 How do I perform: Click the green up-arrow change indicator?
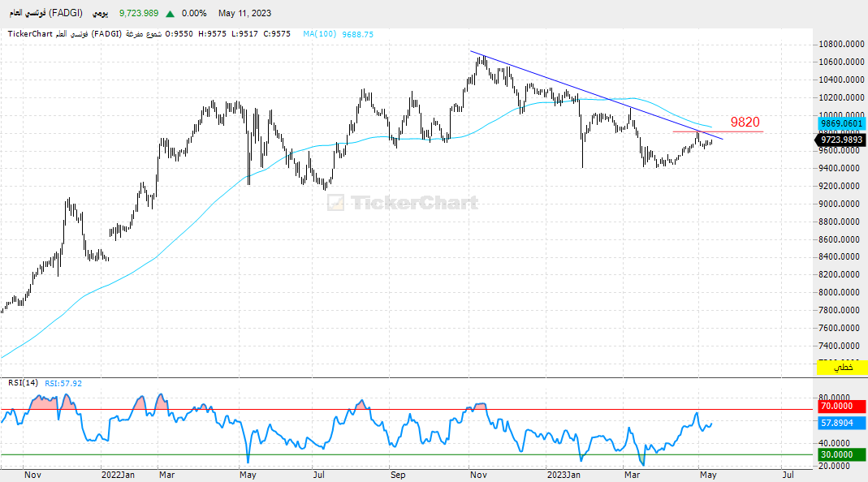point(170,13)
